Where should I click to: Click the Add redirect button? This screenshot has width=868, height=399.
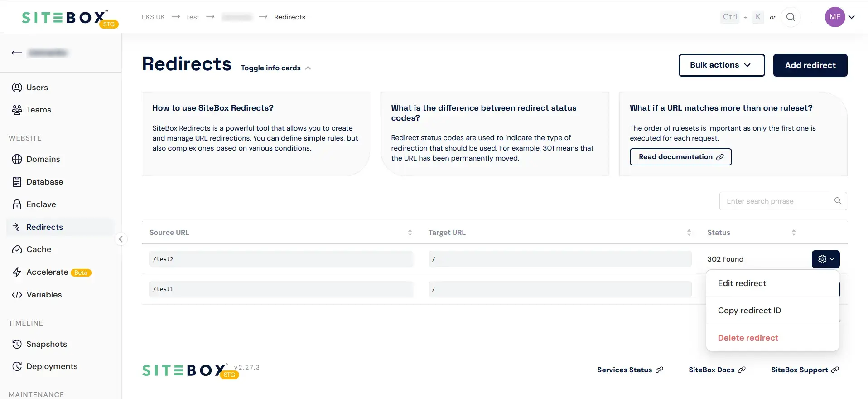[x=810, y=65]
